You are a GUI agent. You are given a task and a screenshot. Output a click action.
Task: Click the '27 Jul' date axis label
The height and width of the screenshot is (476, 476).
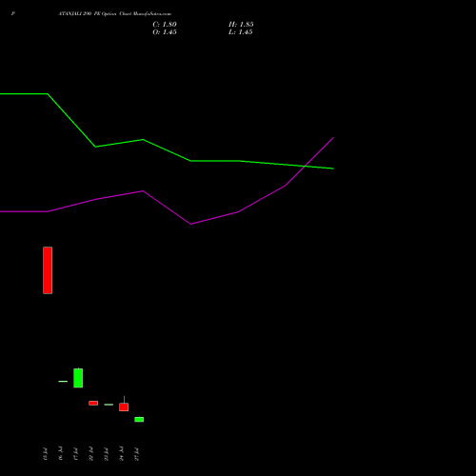(x=136, y=454)
